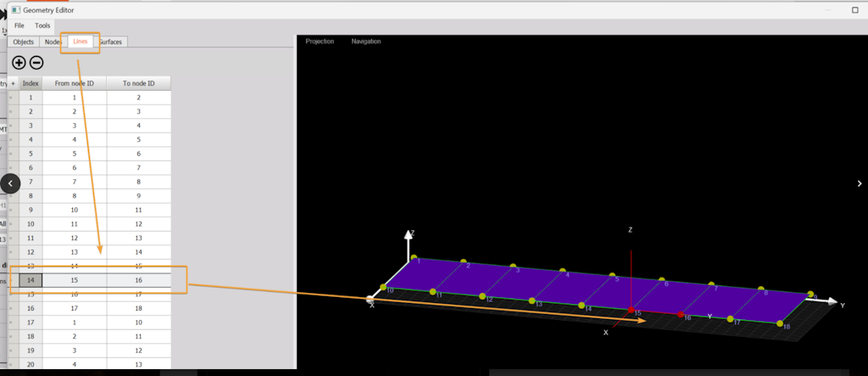Click node 18 in the 3D viewport
The image size is (868, 376).
[x=780, y=323]
